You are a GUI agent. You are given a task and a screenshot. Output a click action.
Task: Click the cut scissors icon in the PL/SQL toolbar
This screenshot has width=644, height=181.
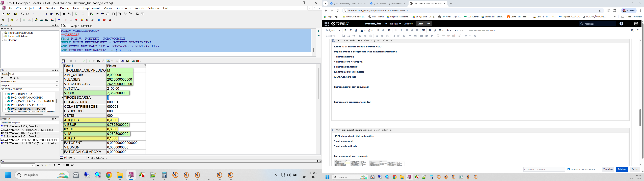tap(46, 14)
